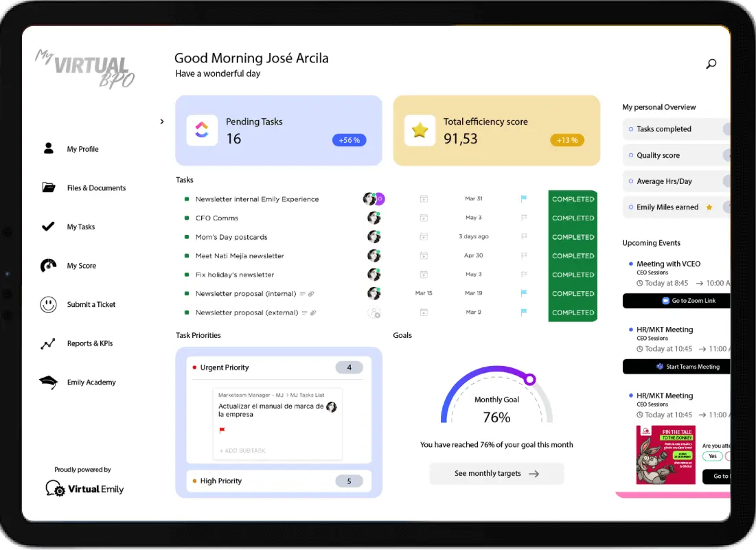The height and width of the screenshot is (550, 756).
Task: Click Go to Zoom Link button
Action: coord(676,301)
